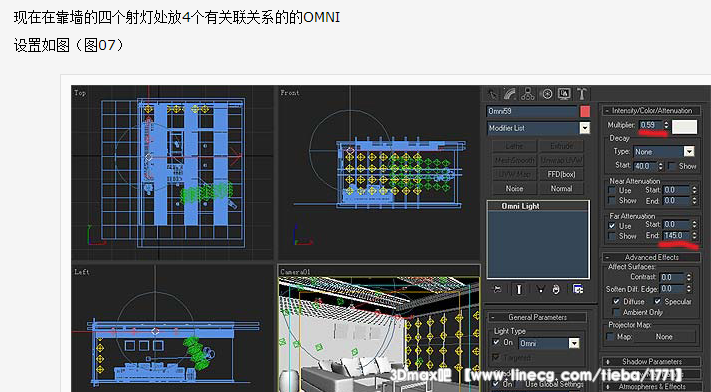Click the Pin Stack icon

[497, 289]
